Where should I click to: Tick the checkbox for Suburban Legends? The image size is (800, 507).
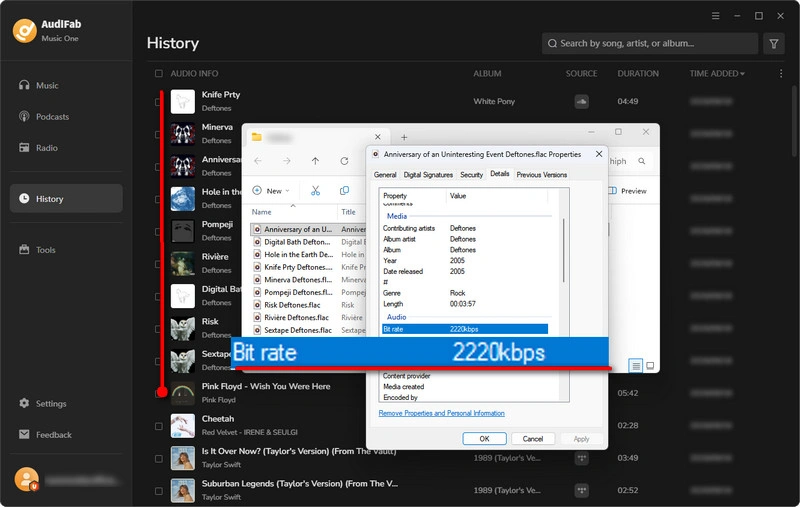pos(159,490)
